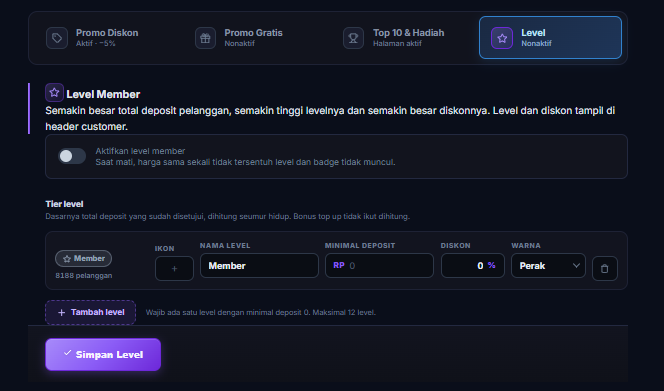Click the Tambah level button

[x=91, y=312]
